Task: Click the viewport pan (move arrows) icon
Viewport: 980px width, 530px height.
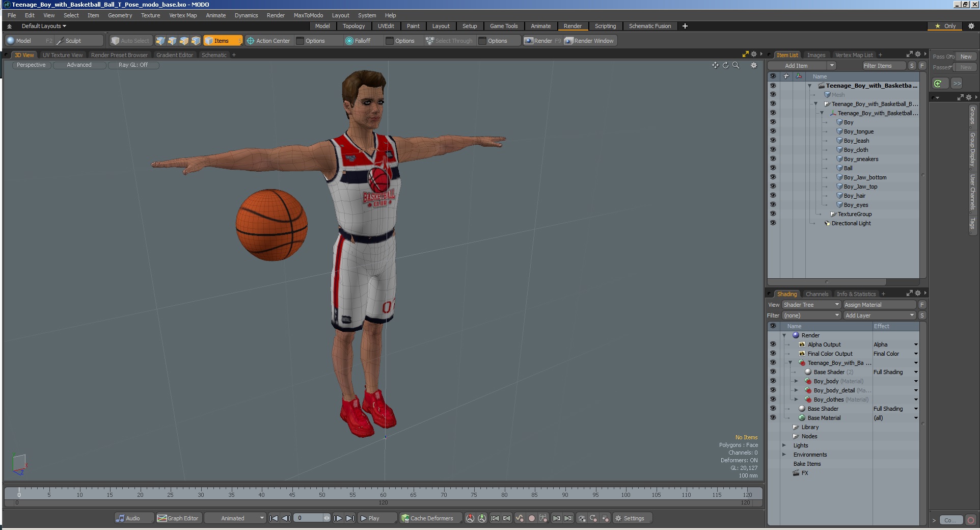Action: click(x=715, y=65)
